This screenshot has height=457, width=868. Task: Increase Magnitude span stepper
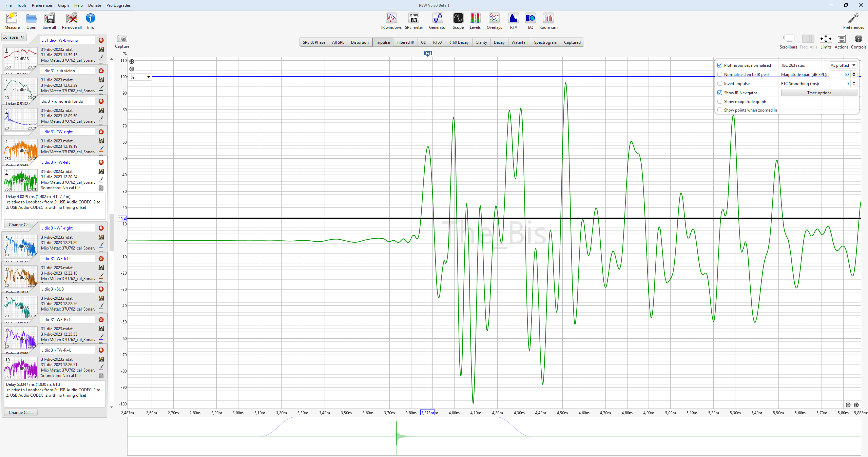click(x=854, y=73)
